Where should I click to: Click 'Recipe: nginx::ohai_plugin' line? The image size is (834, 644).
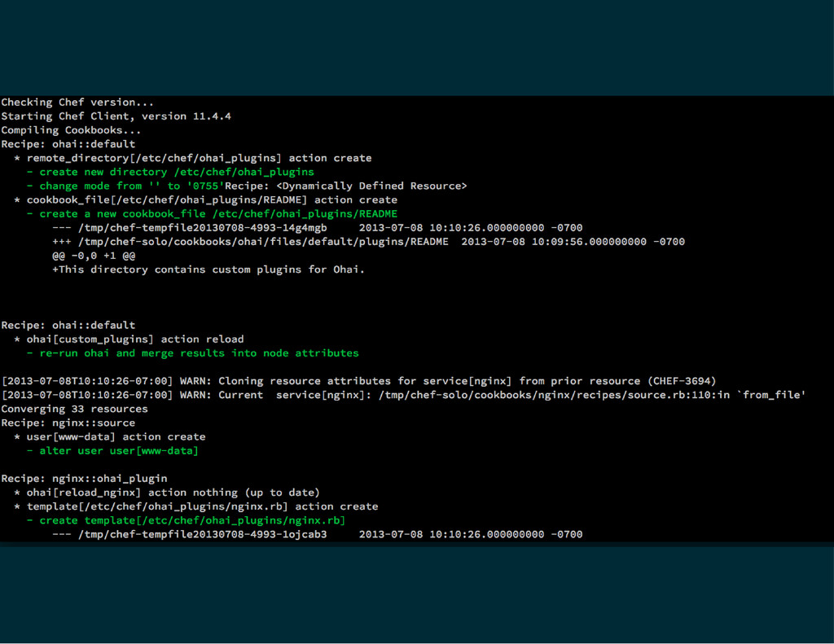[84, 478]
